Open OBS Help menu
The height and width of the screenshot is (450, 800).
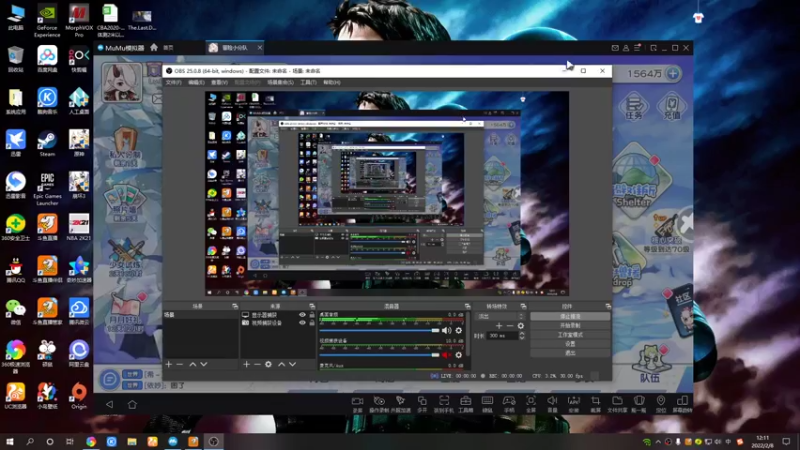(332, 82)
